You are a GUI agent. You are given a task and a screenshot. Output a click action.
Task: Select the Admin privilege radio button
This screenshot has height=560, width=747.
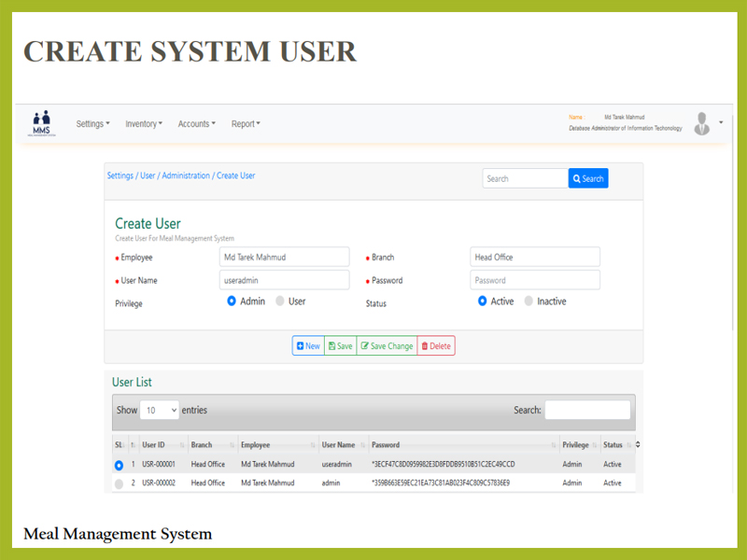232,301
